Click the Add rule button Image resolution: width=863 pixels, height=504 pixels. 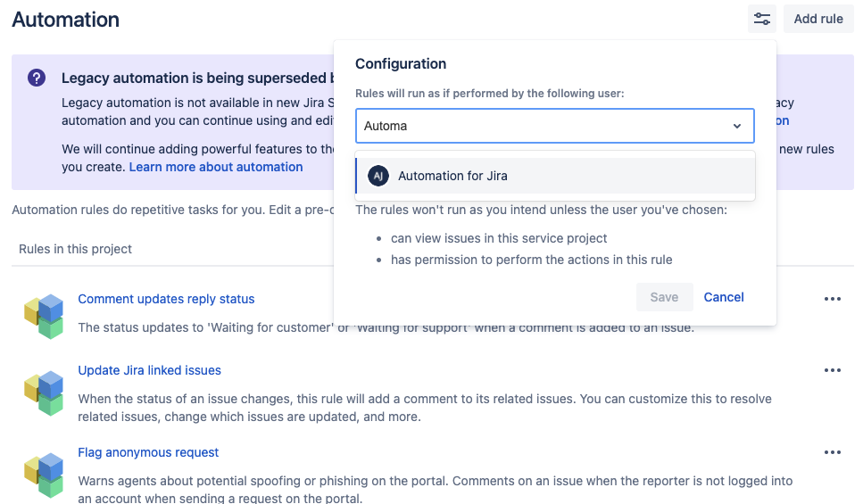click(817, 19)
